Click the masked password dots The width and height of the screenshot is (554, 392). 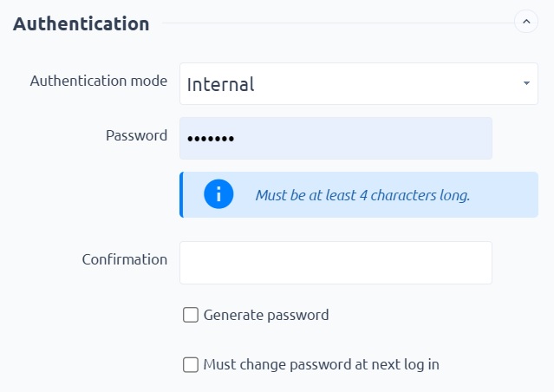[211, 139]
